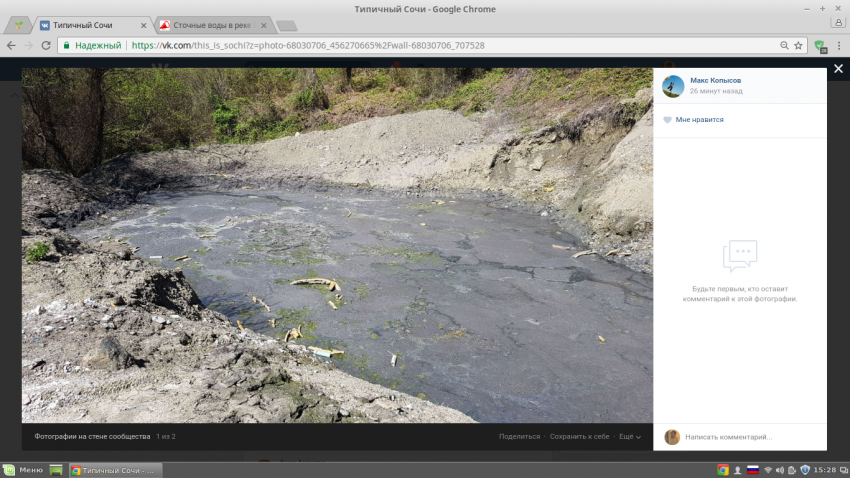Click the author's avatar thumbnail
This screenshot has height=478, width=850.
click(x=673, y=86)
